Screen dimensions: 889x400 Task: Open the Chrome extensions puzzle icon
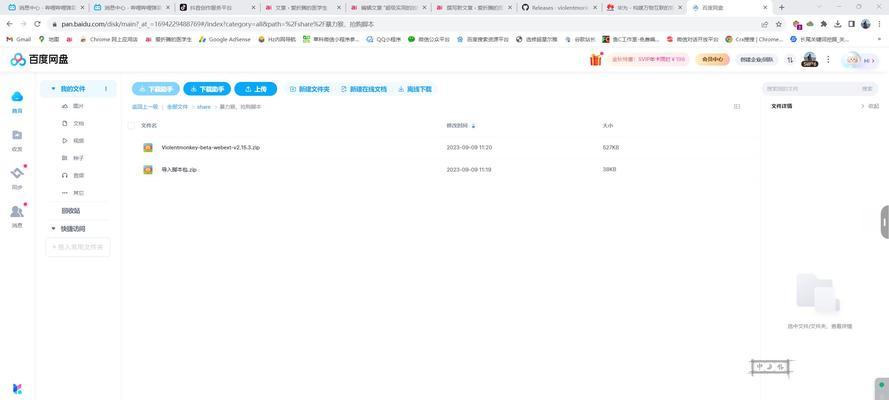tap(824, 24)
